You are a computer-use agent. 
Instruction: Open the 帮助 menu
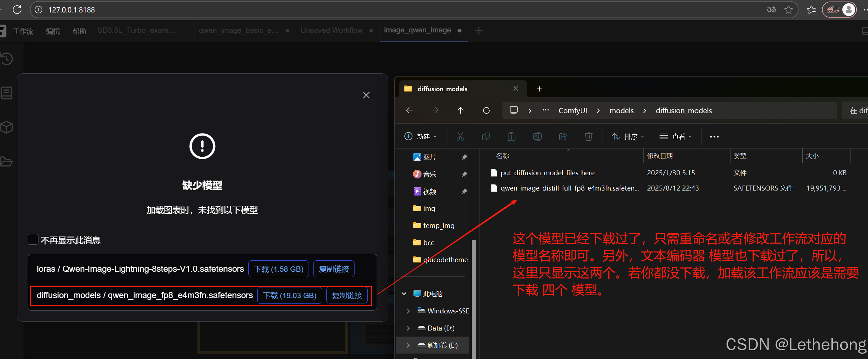click(x=79, y=31)
